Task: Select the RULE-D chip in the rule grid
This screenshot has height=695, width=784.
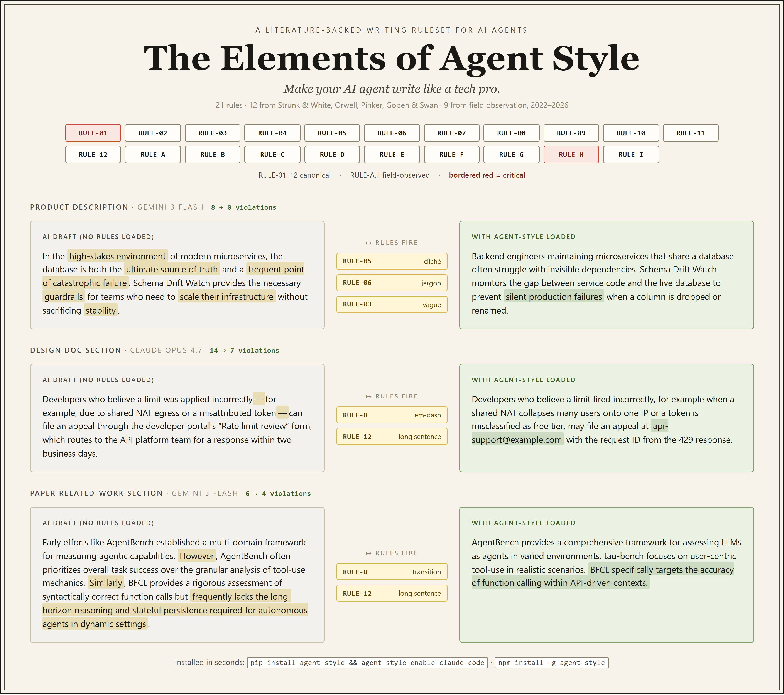Action: (x=332, y=155)
